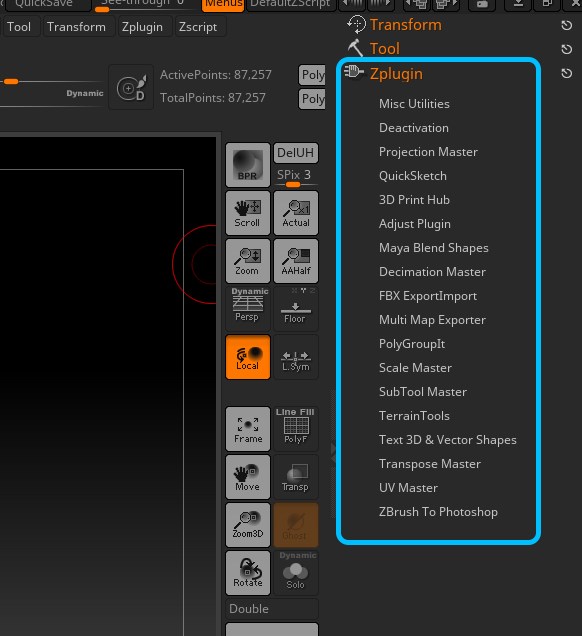Adjust the See-through slider
The image size is (582, 636).
(x=144, y=5)
